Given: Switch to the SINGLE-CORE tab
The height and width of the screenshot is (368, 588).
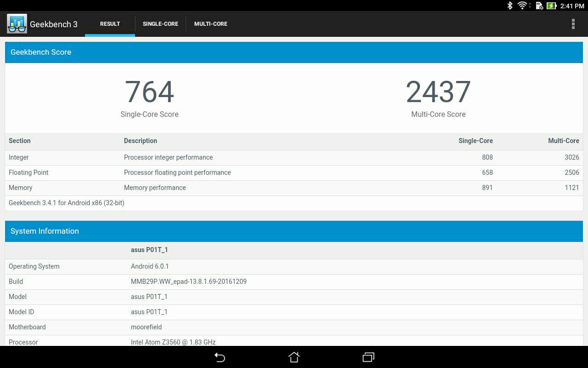Looking at the screenshot, I should click(x=160, y=24).
